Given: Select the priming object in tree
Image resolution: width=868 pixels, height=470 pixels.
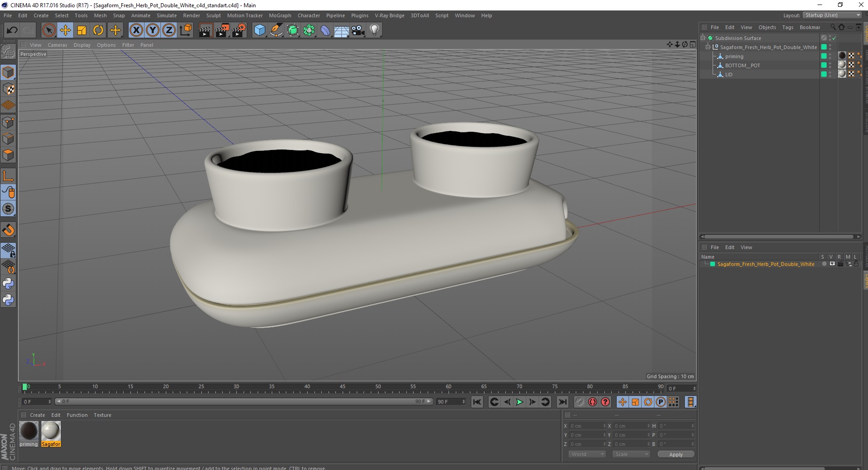Looking at the screenshot, I should coord(734,56).
